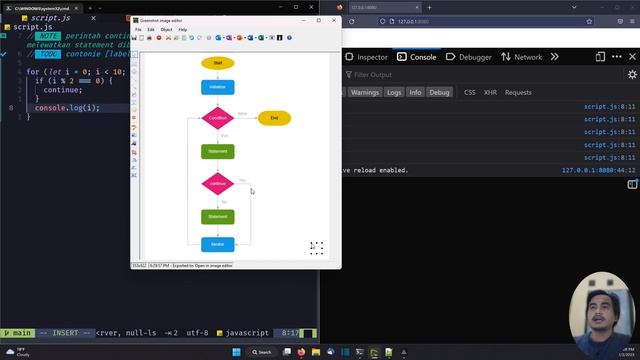Toggle the XHR filter in Console

click(490, 93)
